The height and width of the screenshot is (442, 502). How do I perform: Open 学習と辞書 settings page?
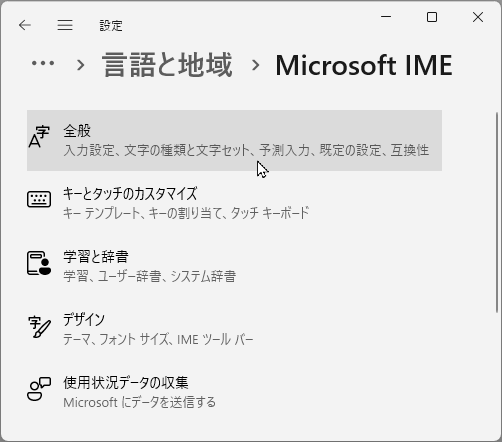234,266
